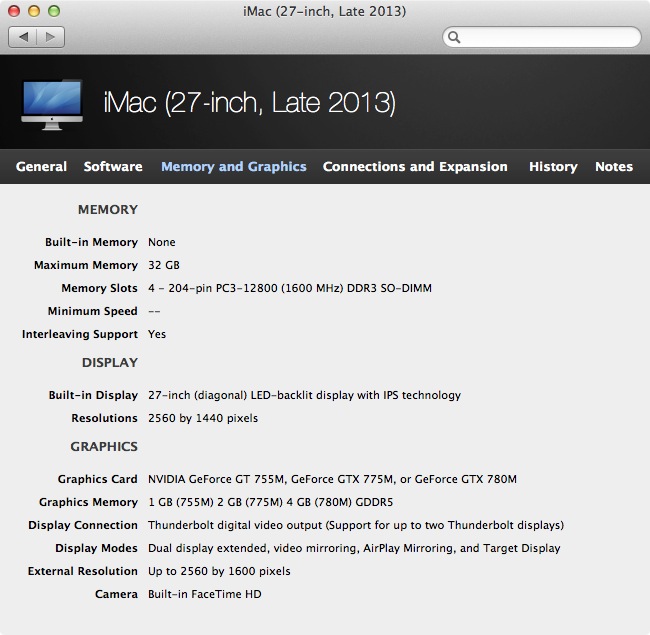Image resolution: width=650 pixels, height=635 pixels.
Task: Click the Display Connection label
Action: 83,525
